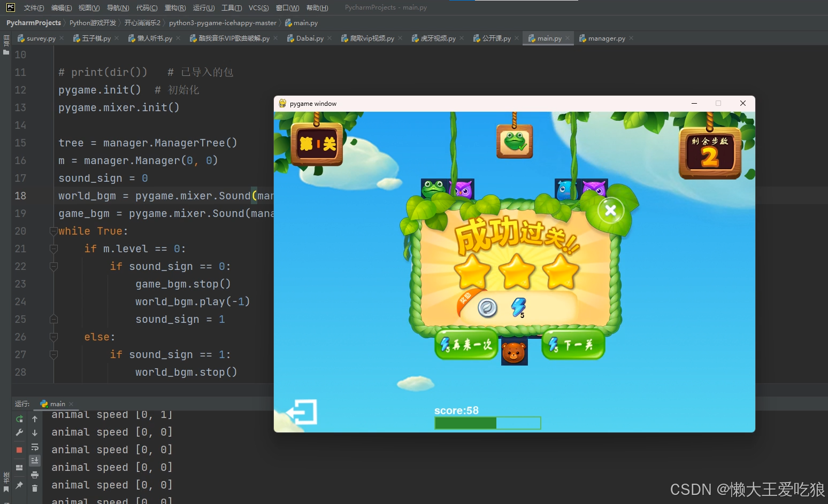The image size is (828, 504).
Task: Click the 下一关 next level button in game
Action: (x=573, y=345)
